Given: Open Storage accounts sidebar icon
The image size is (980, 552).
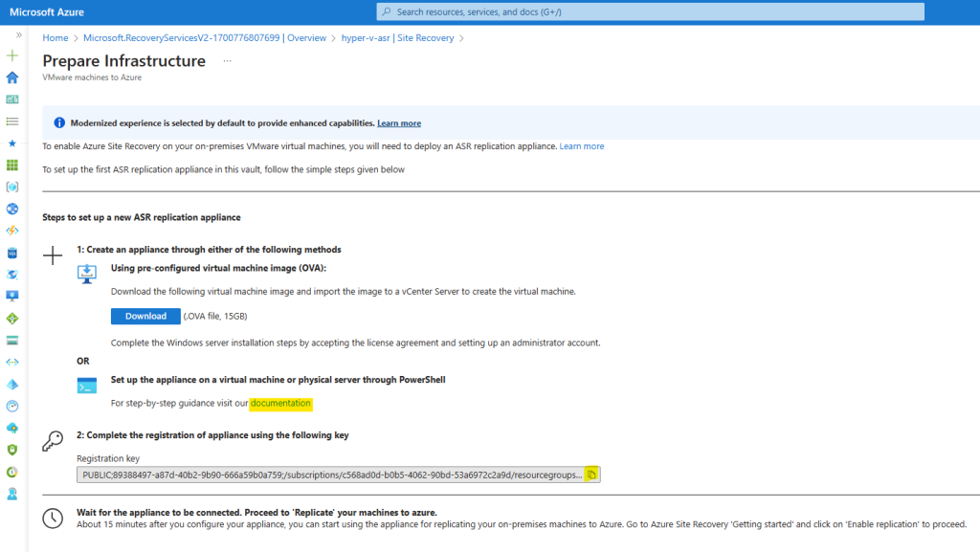Looking at the screenshot, I should pos(11,341).
